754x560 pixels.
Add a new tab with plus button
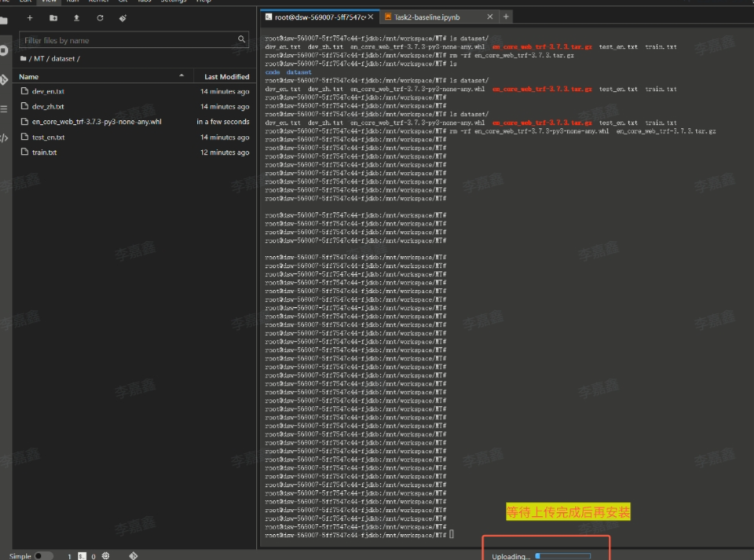click(506, 16)
